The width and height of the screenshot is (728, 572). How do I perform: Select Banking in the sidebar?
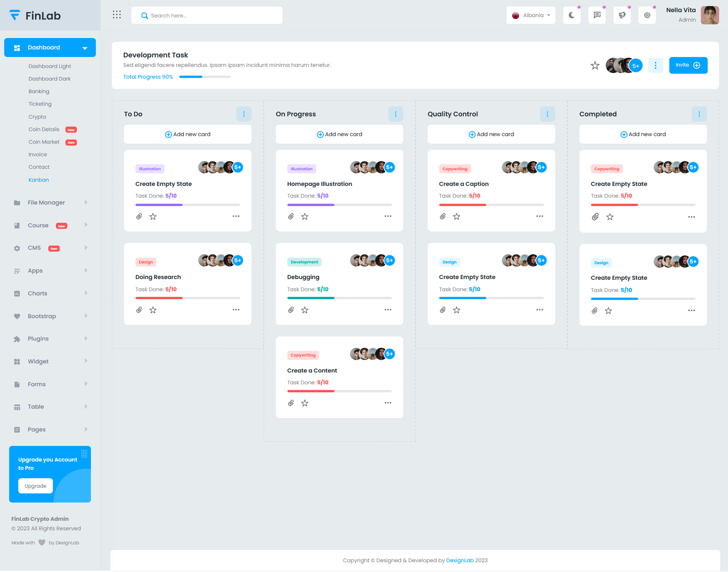click(39, 91)
